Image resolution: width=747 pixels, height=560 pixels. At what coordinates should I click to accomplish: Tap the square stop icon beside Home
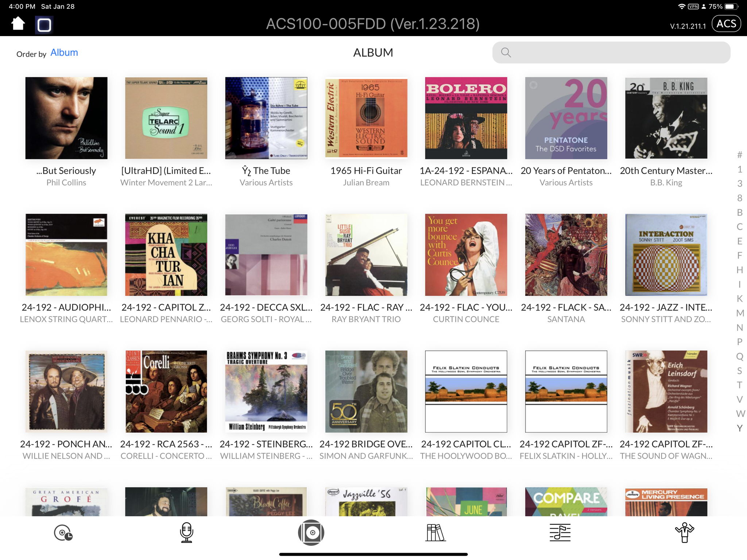(x=44, y=25)
